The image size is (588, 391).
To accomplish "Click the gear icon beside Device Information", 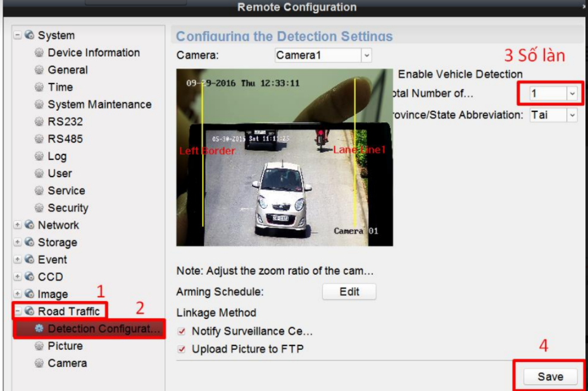I will [x=40, y=53].
